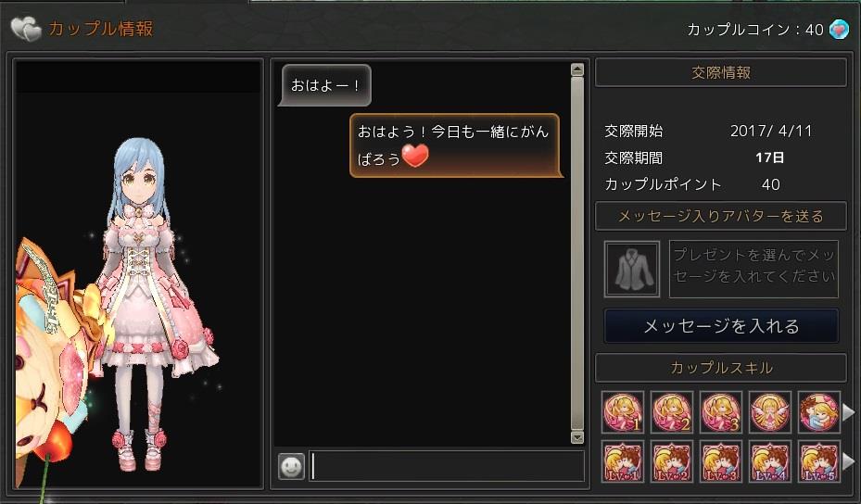Click the couple skill icon numbered 3
The width and height of the screenshot is (861, 504).
(721, 412)
